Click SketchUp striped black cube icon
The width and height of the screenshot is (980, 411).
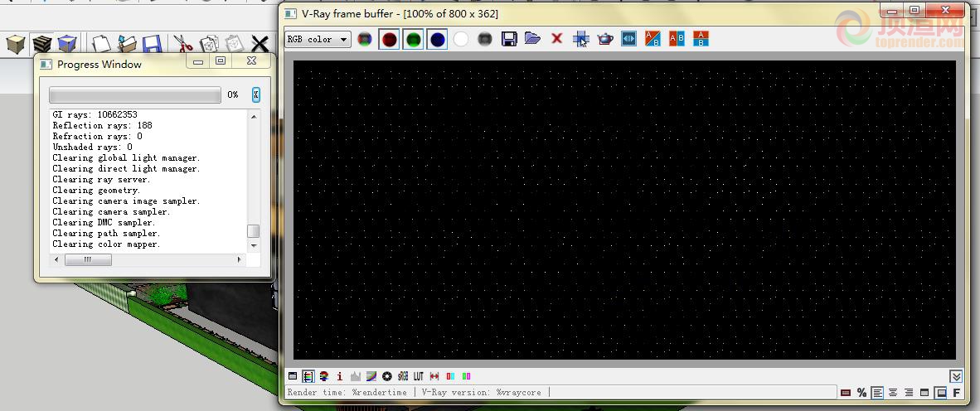(x=42, y=44)
